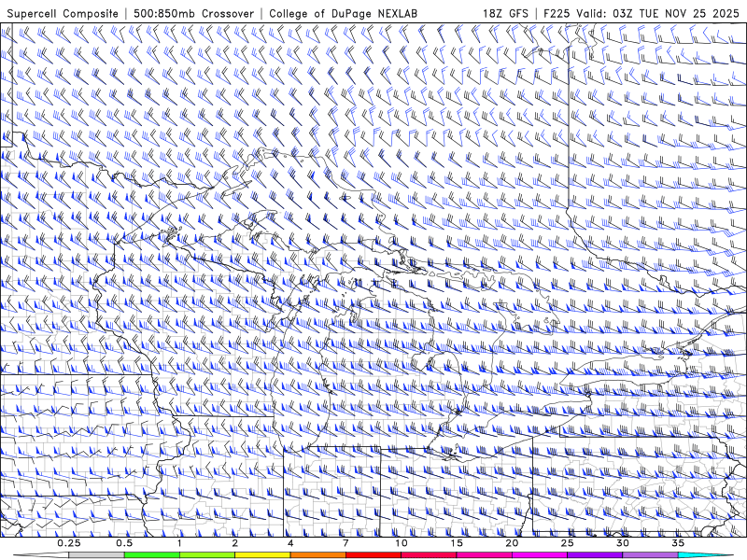The height and width of the screenshot is (560, 747).
Task: Click the colorbar tick label 2
Action: point(235,543)
